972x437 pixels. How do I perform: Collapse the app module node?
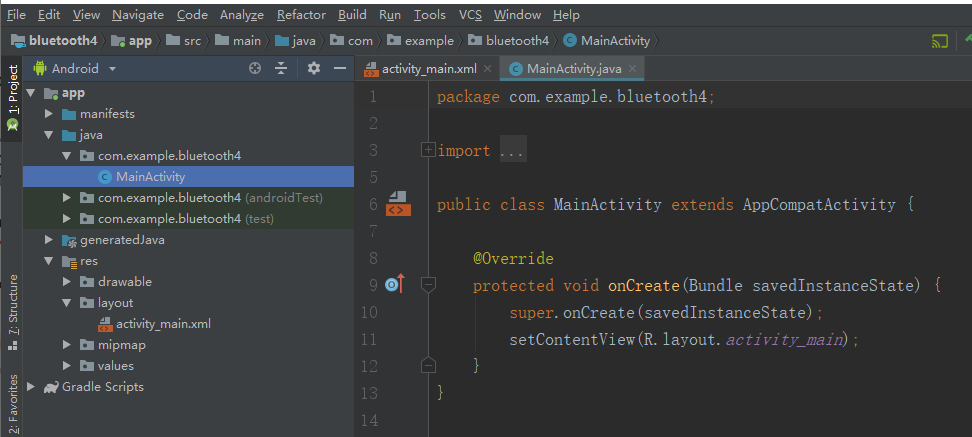(31, 94)
